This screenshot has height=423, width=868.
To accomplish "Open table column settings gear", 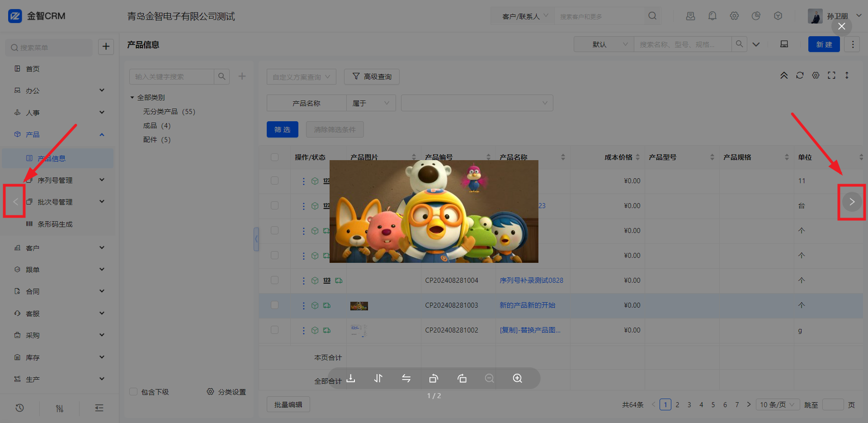I will (816, 75).
